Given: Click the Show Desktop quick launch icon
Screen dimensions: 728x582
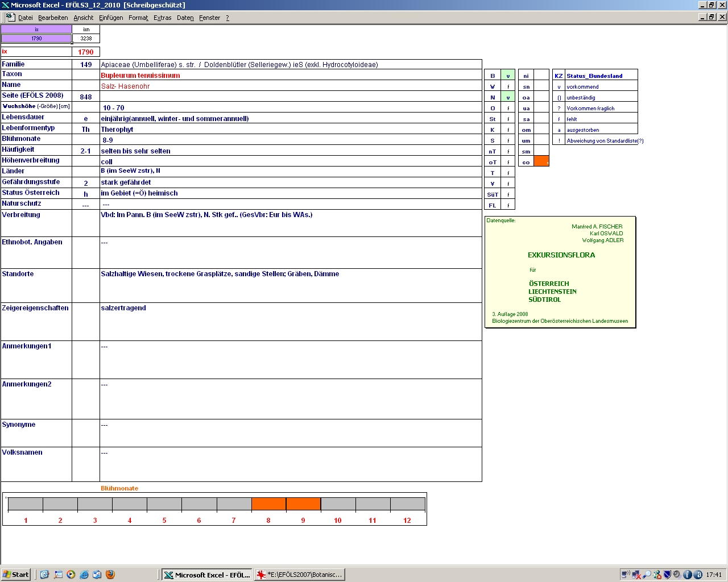Looking at the screenshot, I should pyautogui.click(x=58, y=575).
